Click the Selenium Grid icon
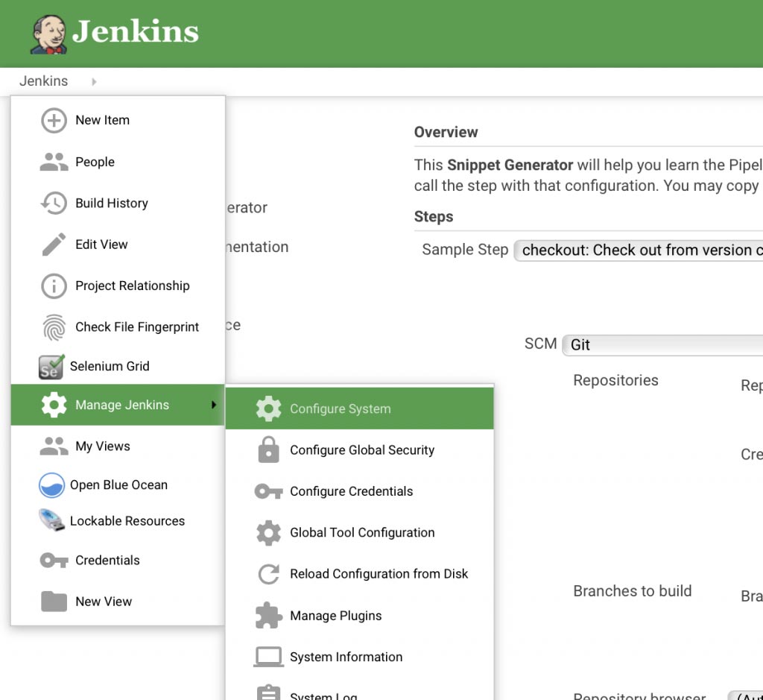The height and width of the screenshot is (700, 763). (x=51, y=367)
